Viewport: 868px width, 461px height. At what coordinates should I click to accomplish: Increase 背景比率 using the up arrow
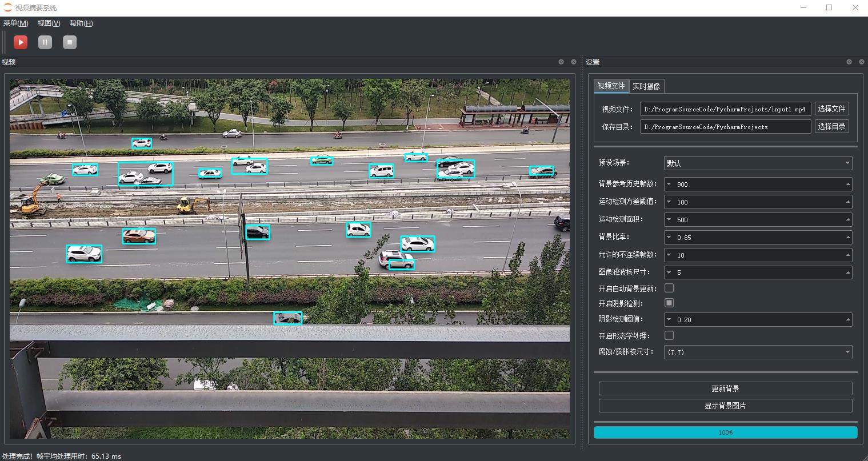click(848, 237)
